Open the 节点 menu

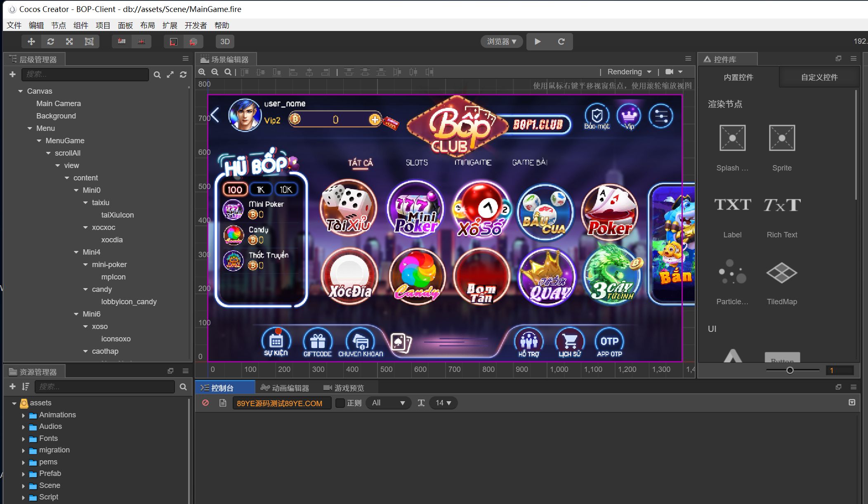(59, 25)
